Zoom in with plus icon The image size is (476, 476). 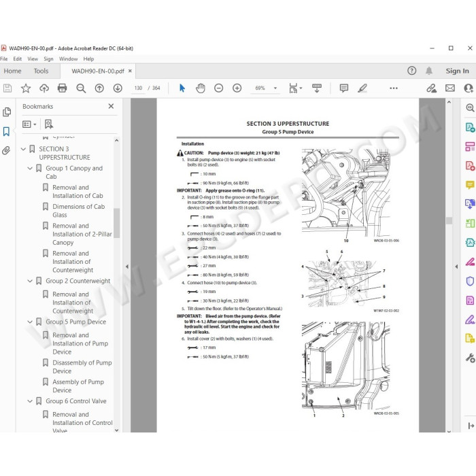[x=237, y=88]
